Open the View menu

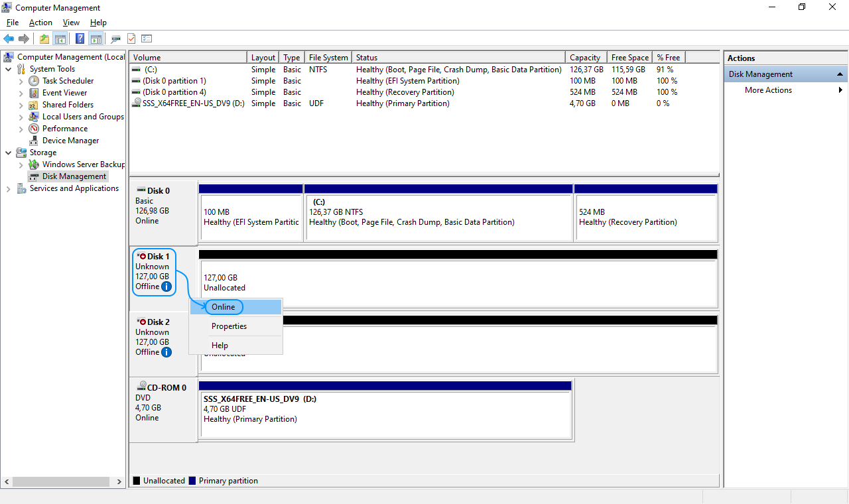pyautogui.click(x=71, y=23)
